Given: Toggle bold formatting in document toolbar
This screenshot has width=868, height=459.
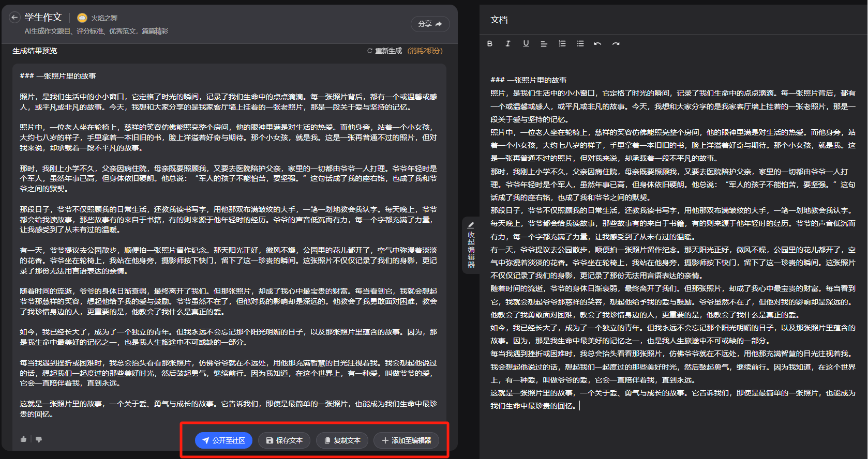Looking at the screenshot, I should click(490, 44).
